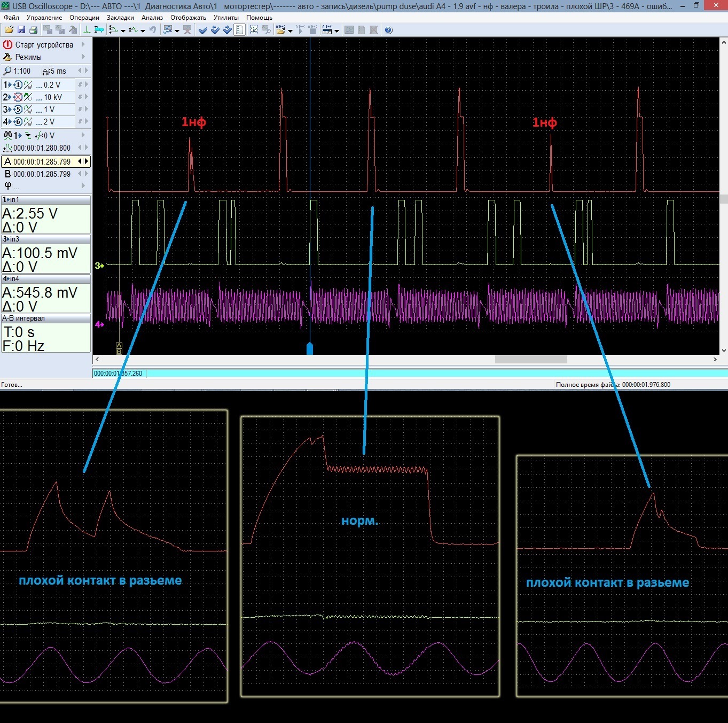
Task: Click the display chart toolbar icon
Action: click(x=168, y=30)
